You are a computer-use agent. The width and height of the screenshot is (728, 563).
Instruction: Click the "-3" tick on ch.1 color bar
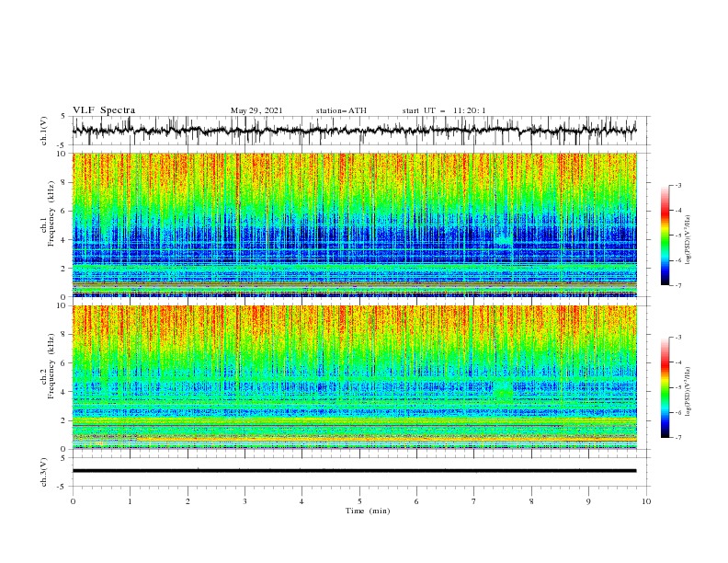(x=678, y=185)
